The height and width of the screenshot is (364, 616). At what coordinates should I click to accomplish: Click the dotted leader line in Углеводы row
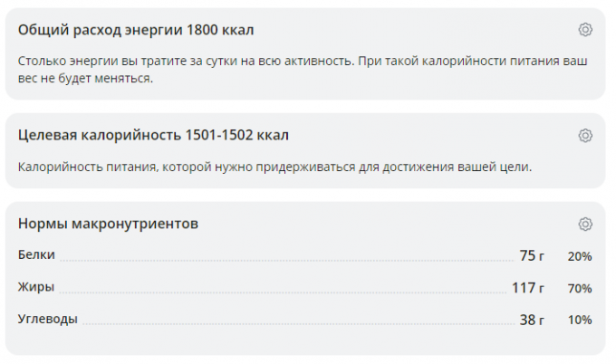point(299,325)
